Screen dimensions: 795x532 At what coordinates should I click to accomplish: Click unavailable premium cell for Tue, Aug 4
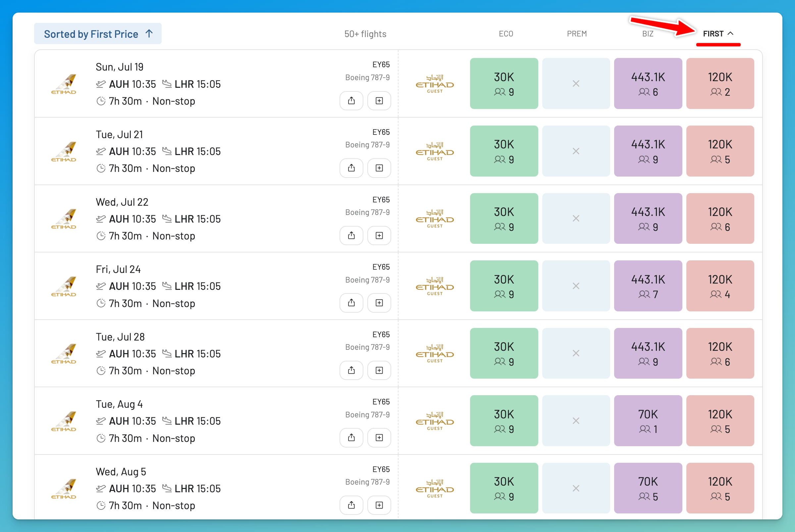(576, 421)
